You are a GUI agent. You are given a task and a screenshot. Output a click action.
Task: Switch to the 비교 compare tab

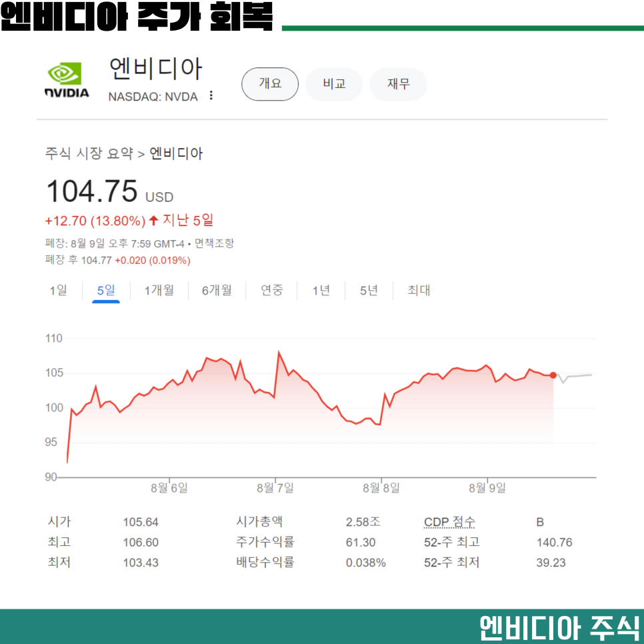pyautogui.click(x=334, y=84)
